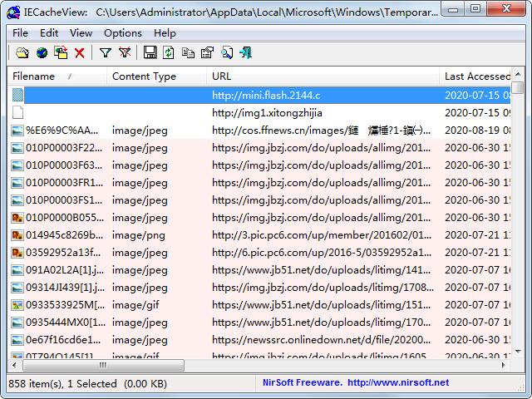Sort by the Last Accessed column header
This screenshot has width=532, height=399.
point(475,76)
